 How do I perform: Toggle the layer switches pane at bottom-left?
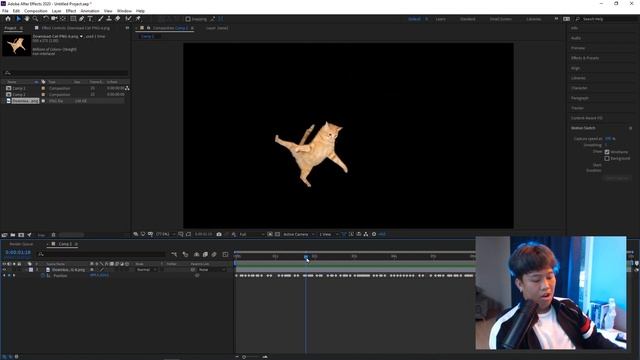(4, 357)
